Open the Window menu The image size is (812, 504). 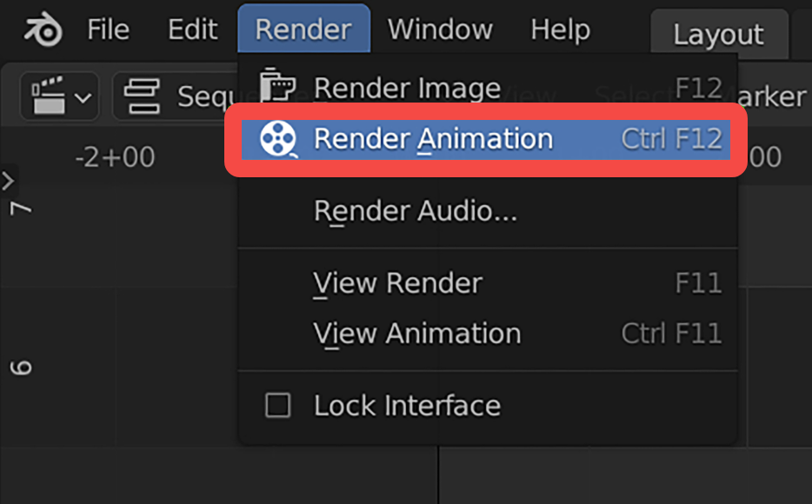440,29
